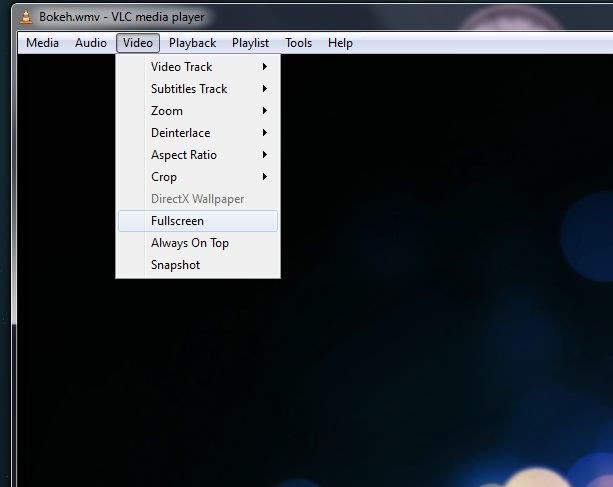Screen dimensions: 613x487
Task: Toggle Always On Top
Action: (x=198, y=243)
